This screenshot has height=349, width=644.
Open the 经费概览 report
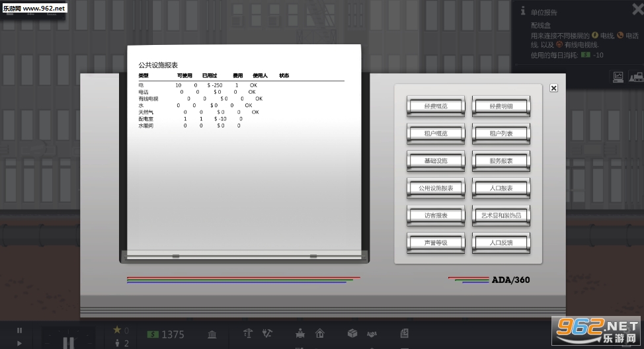click(x=436, y=106)
